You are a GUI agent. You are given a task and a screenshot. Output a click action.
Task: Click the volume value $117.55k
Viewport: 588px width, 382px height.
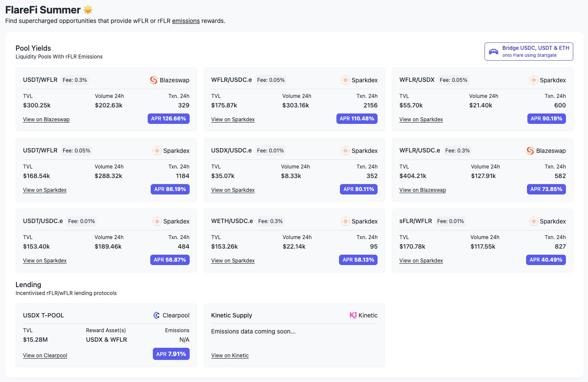tap(484, 246)
